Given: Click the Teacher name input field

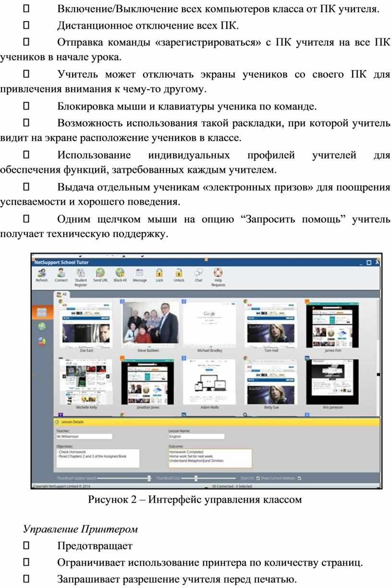Looking at the screenshot, I should click(x=84, y=437).
